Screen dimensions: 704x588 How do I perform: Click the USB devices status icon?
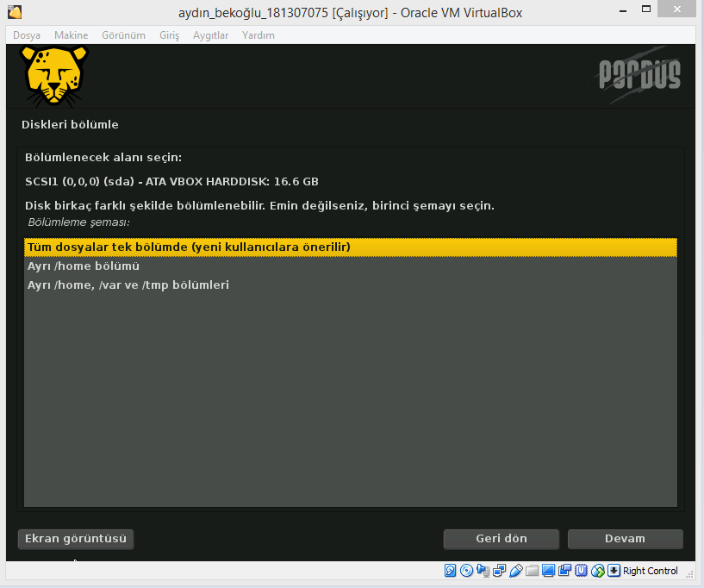click(516, 571)
